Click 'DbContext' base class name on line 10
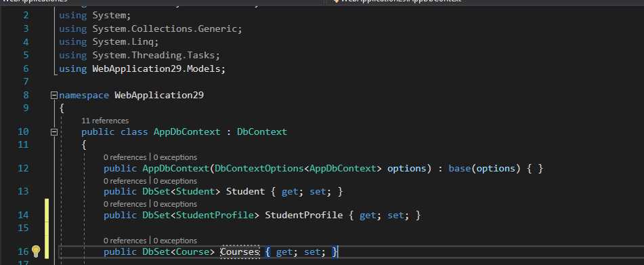Viewport: 644px width, 265px height. (261, 132)
